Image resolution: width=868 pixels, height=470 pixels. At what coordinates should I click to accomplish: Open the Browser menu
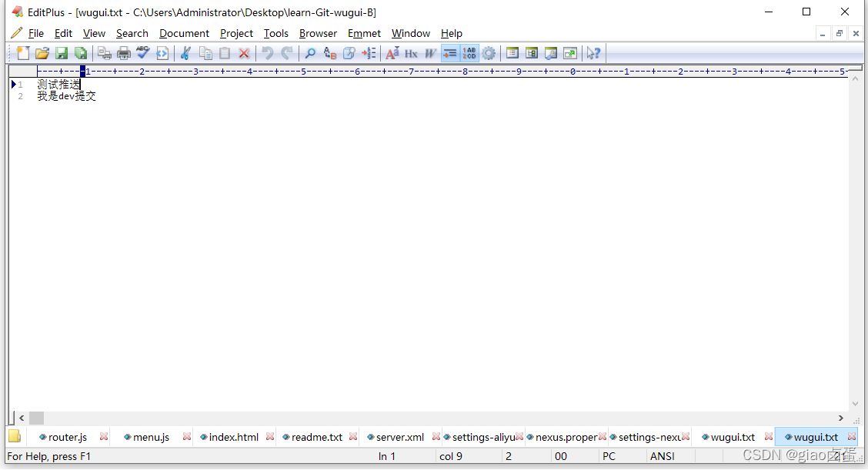tap(319, 33)
